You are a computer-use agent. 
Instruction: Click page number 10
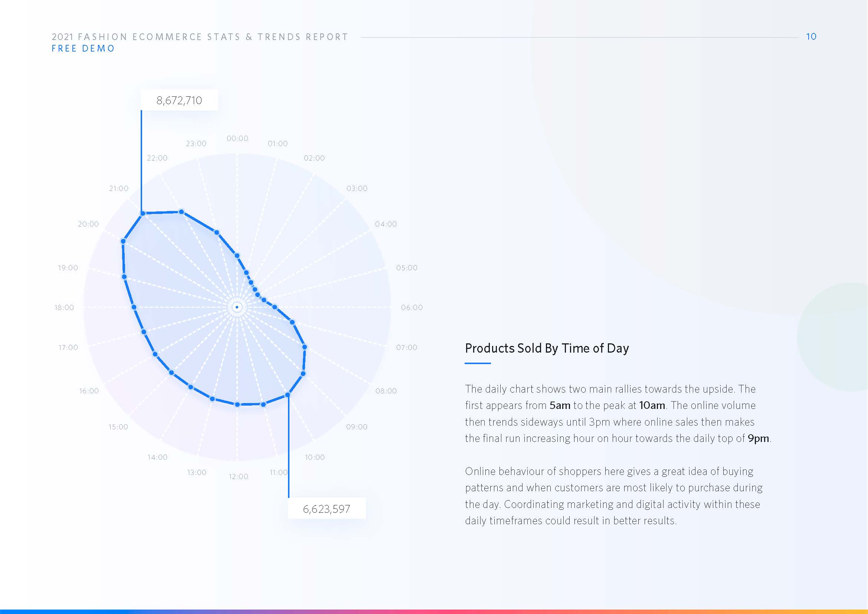pos(811,37)
